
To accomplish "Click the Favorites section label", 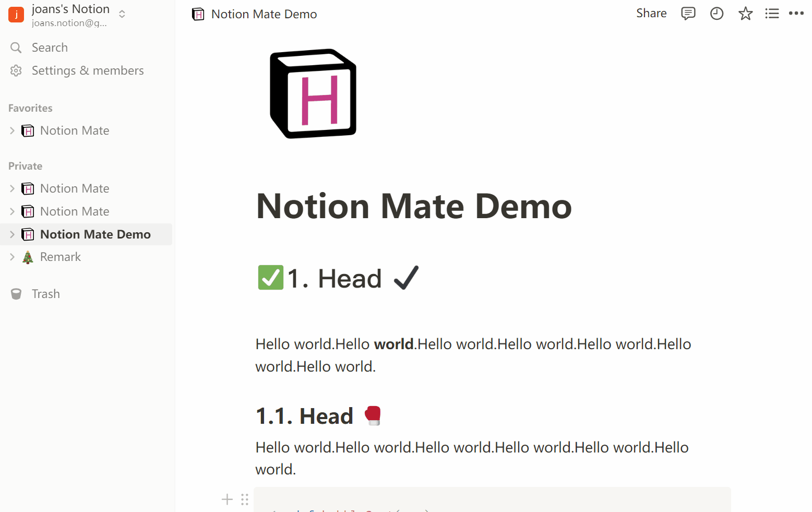I will (x=30, y=108).
